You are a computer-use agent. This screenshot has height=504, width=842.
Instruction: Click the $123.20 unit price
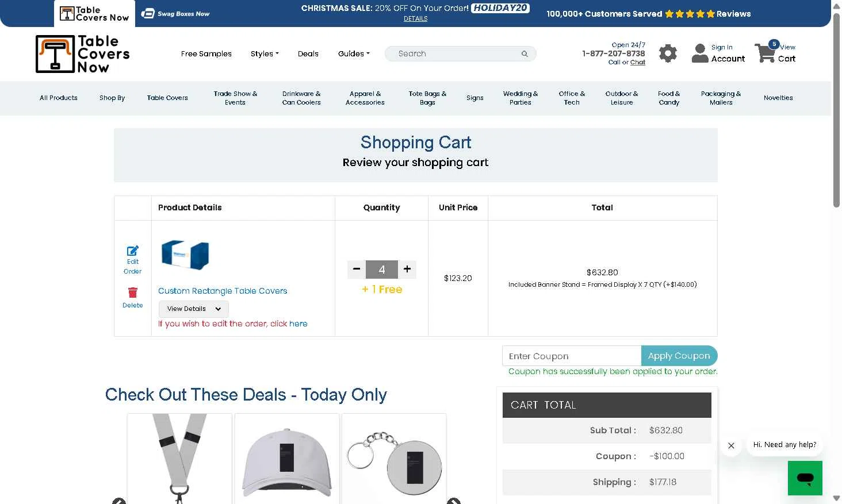[458, 278]
